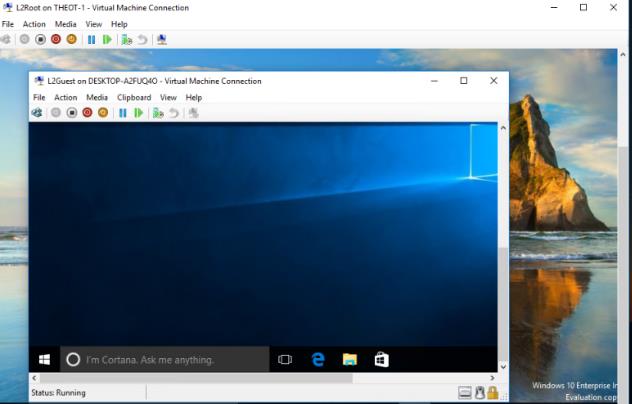Open Clipboard menu in L2Guest window

coord(134,98)
